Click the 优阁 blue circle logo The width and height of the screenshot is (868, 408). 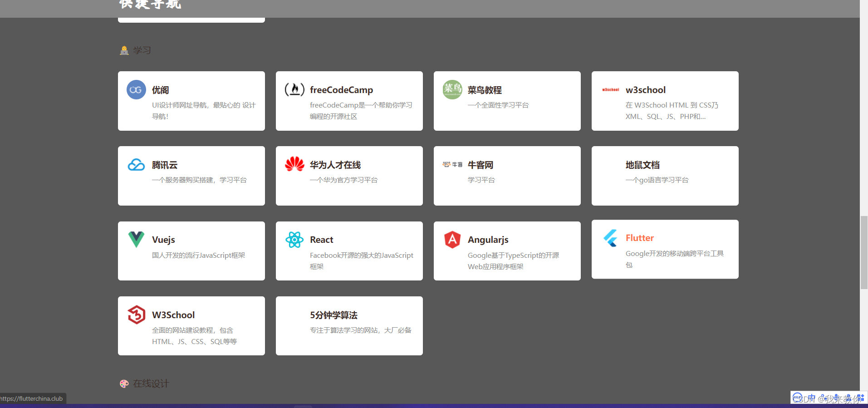136,90
